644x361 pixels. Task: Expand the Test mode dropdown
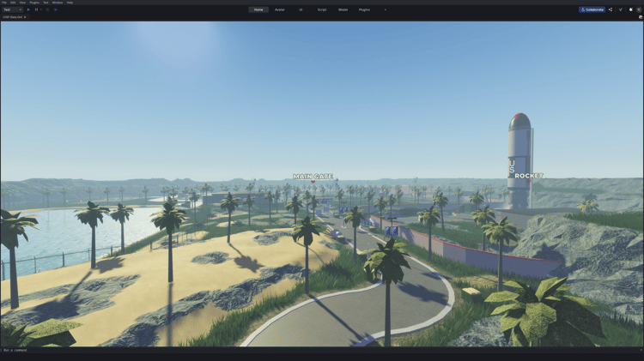[x=12, y=9]
